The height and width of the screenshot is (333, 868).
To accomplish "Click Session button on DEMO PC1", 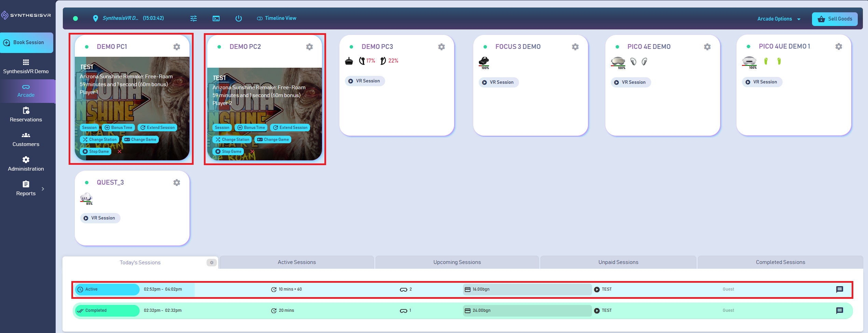I will 89,128.
